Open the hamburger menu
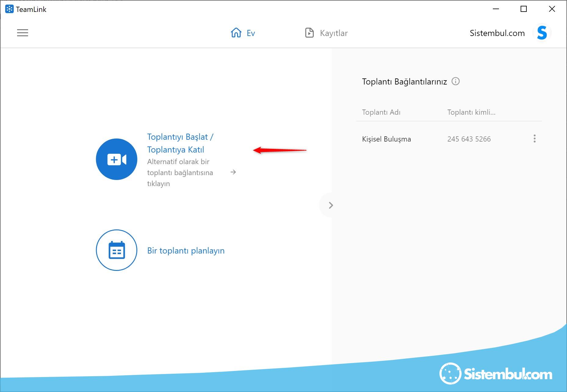Viewport: 567px width, 392px height. pyautogui.click(x=23, y=33)
